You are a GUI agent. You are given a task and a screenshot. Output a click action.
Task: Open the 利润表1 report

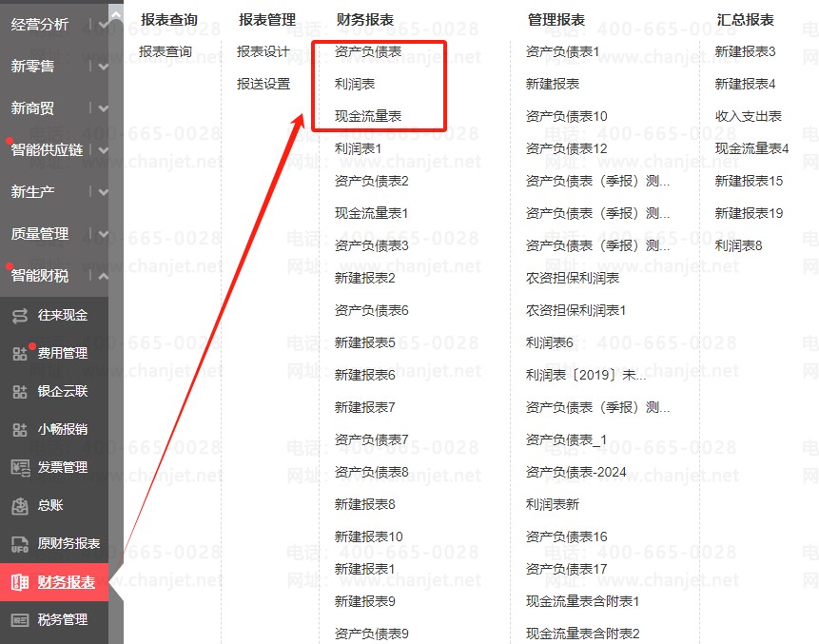(x=359, y=148)
